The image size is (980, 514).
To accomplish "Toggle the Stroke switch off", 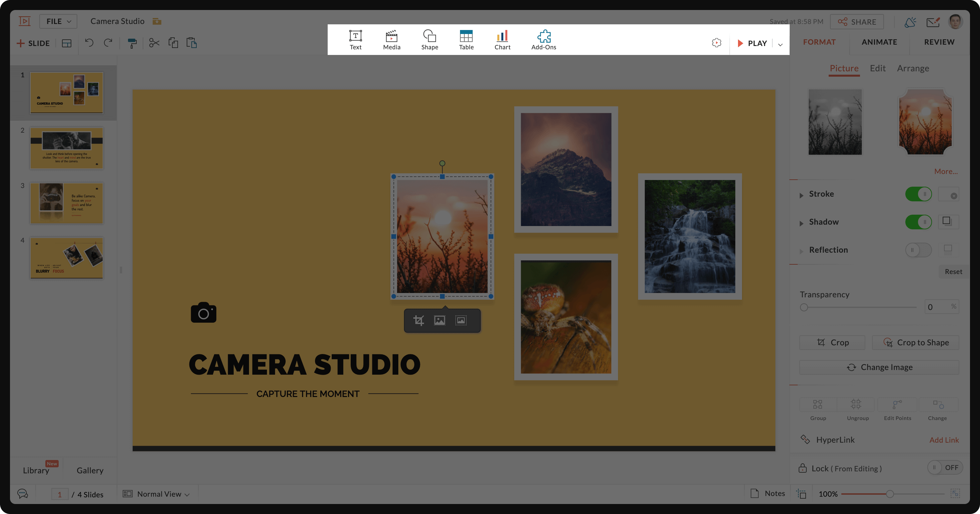I will coord(918,194).
